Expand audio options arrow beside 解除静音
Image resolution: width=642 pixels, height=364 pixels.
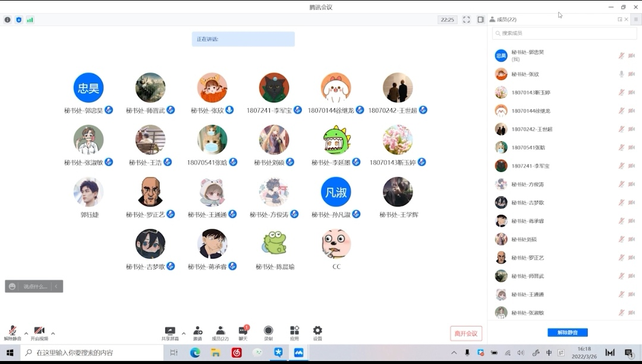click(26, 333)
